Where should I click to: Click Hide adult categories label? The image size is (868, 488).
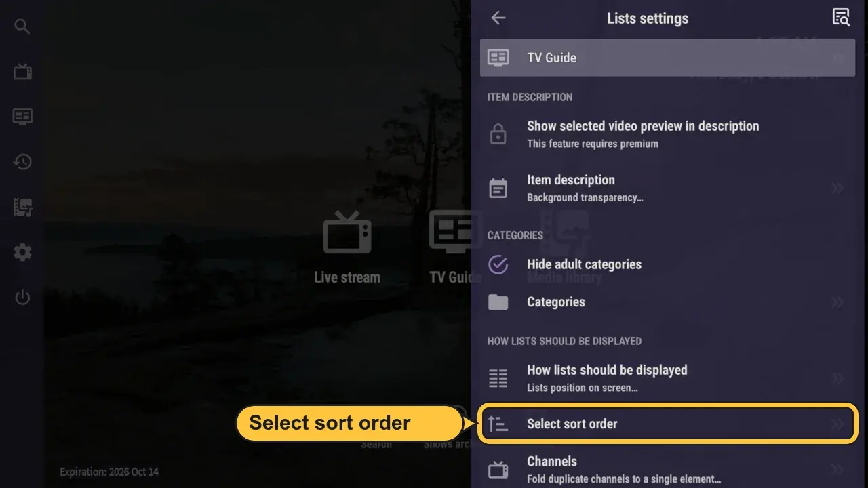pyautogui.click(x=584, y=264)
